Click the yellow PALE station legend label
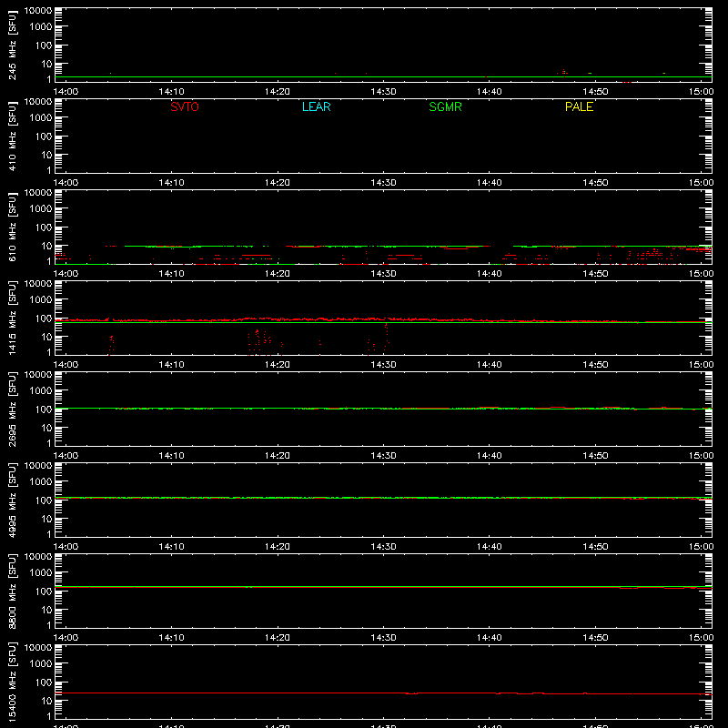The width and height of the screenshot is (728, 728). [x=579, y=106]
